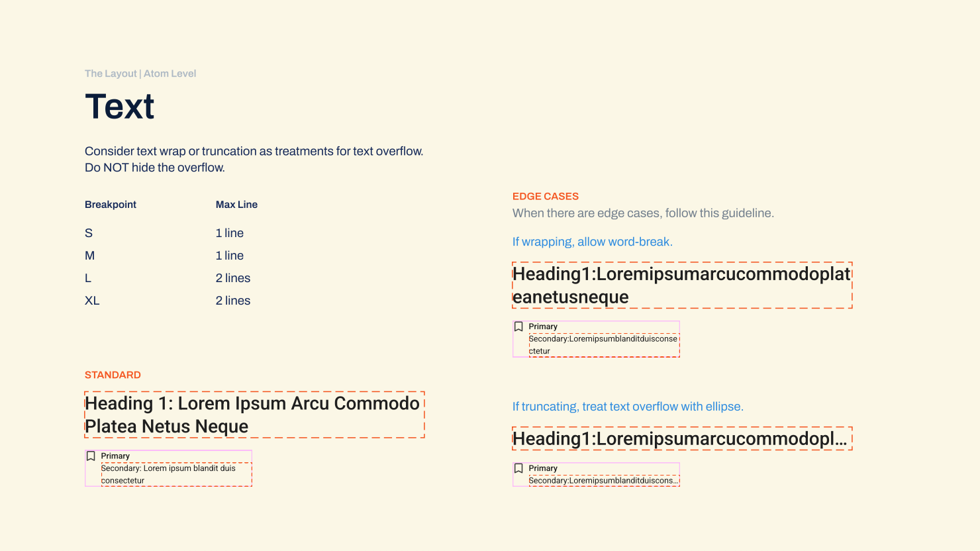Click the wrapped secondary text ending in 'ctetur'
The width and height of the screenshot is (980, 551).
click(603, 344)
